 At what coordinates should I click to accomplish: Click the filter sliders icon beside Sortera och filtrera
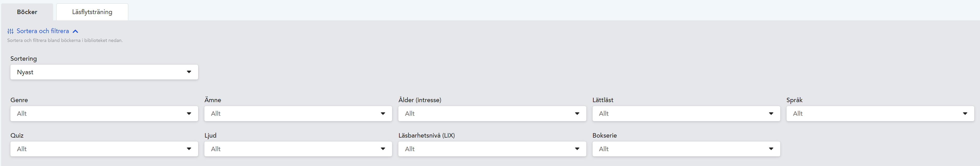coord(10,31)
